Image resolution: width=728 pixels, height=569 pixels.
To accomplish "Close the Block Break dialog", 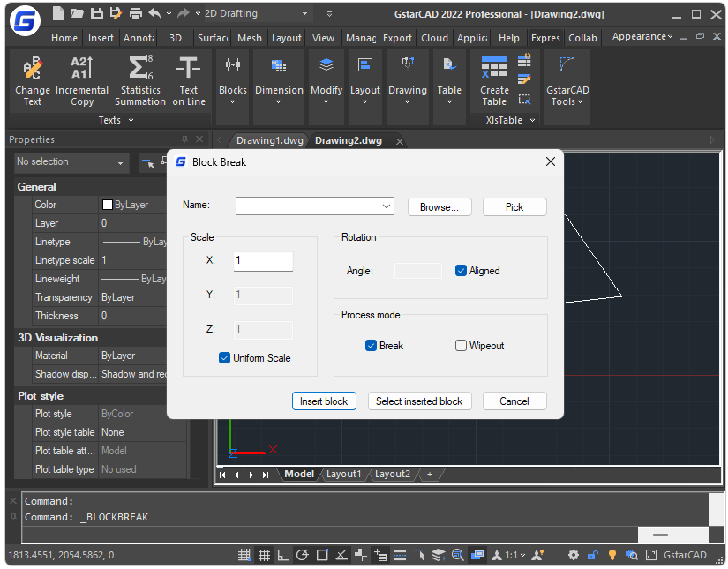I will 550,161.
